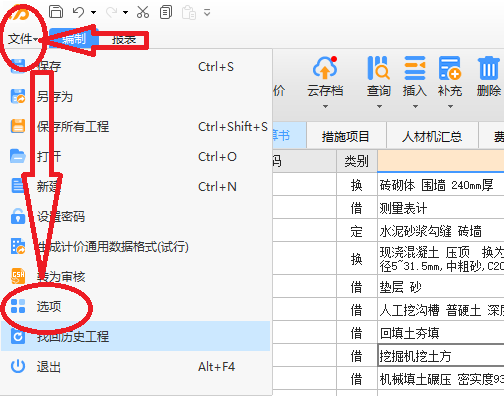Click the power 退出 icon
This screenshot has width=504, height=396.
(x=18, y=366)
